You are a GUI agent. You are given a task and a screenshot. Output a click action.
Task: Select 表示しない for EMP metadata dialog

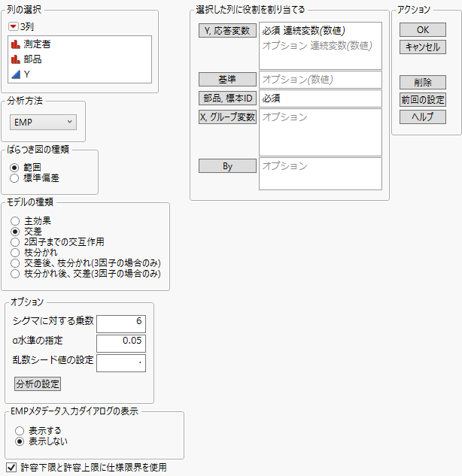(20, 441)
